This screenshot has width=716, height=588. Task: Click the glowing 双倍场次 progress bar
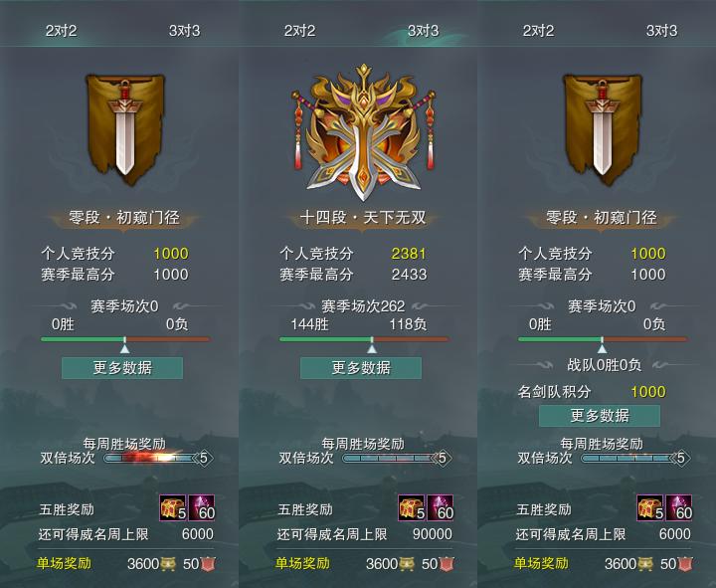coord(150,458)
